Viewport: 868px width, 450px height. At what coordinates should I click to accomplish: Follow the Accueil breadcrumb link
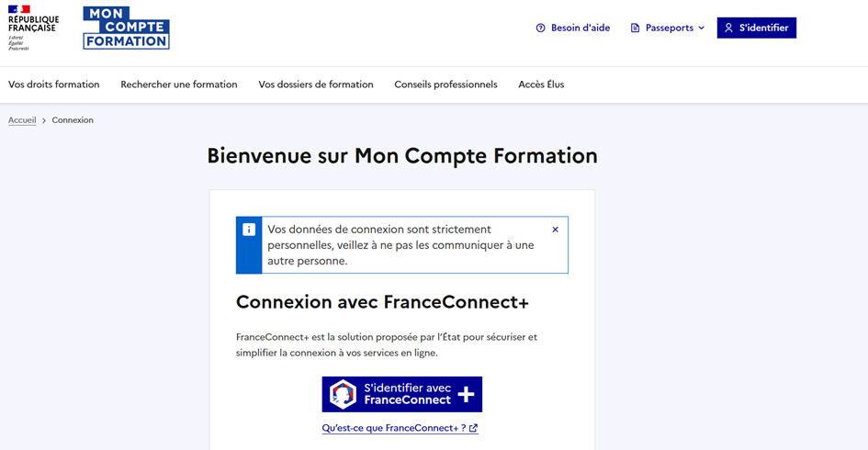tap(22, 120)
